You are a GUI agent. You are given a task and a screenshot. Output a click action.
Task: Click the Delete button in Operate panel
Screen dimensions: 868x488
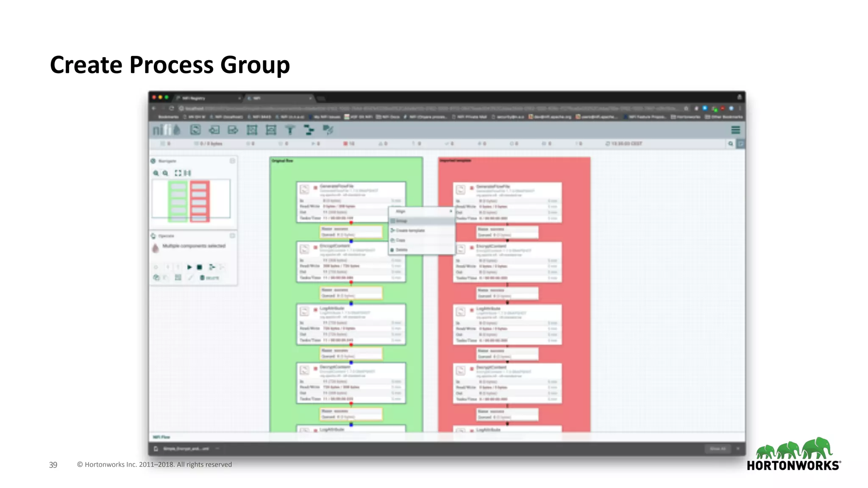click(209, 277)
